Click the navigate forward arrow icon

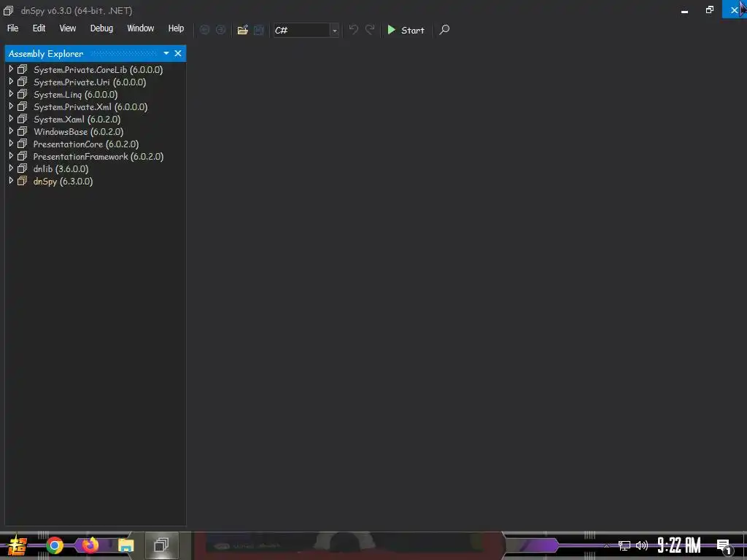[220, 30]
